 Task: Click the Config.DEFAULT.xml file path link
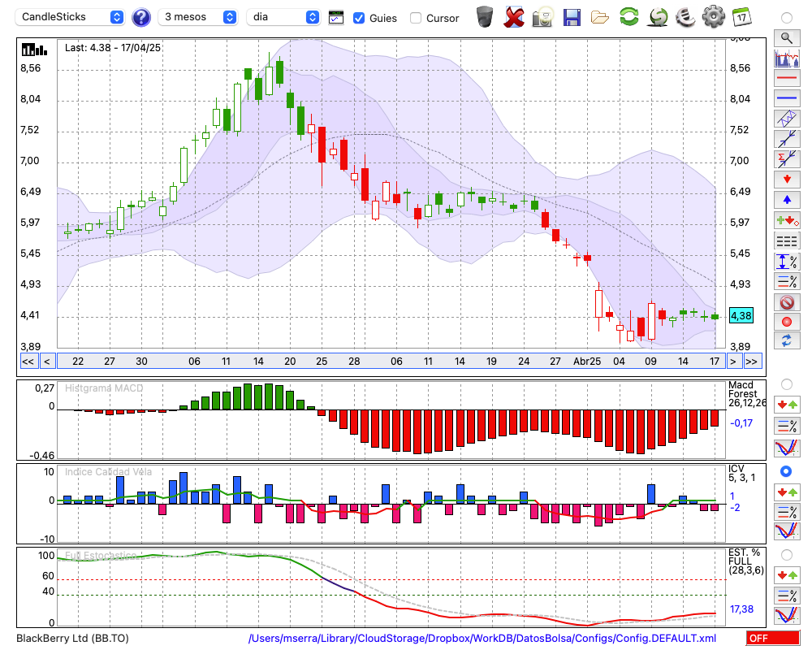click(482, 639)
